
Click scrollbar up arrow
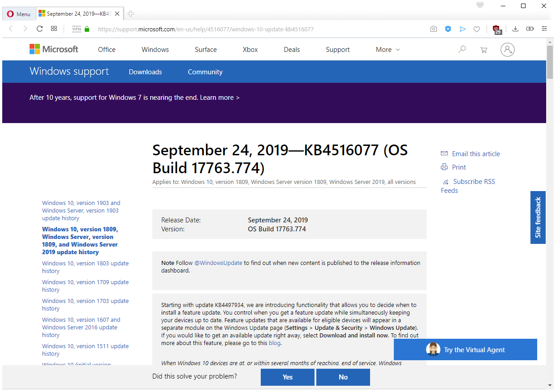550,42
